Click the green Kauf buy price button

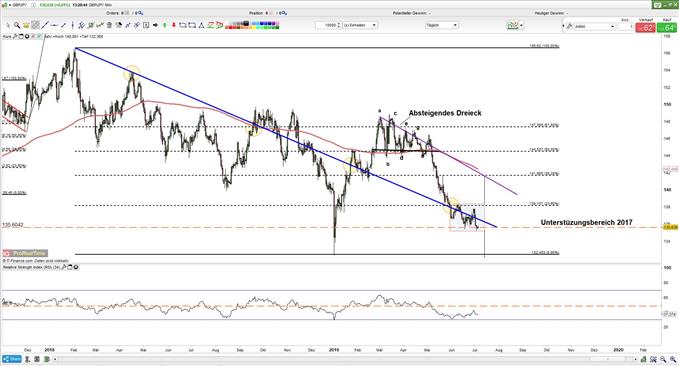coord(667,27)
